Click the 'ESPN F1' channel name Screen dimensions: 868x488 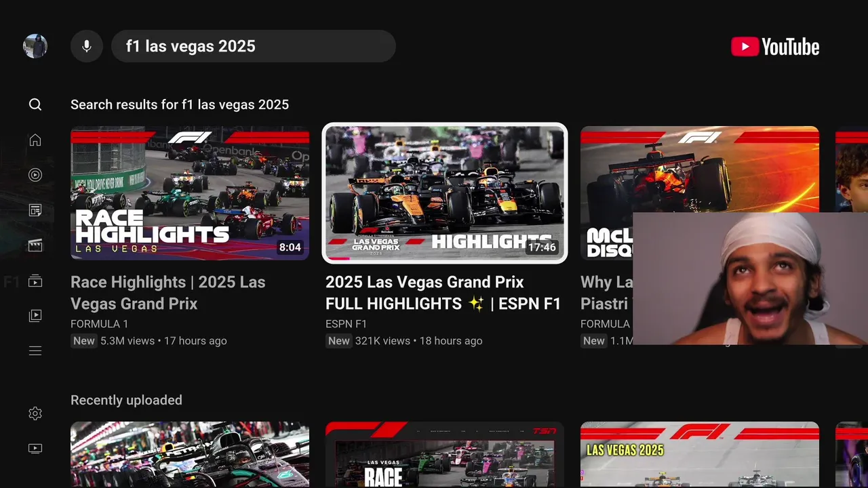pyautogui.click(x=347, y=324)
